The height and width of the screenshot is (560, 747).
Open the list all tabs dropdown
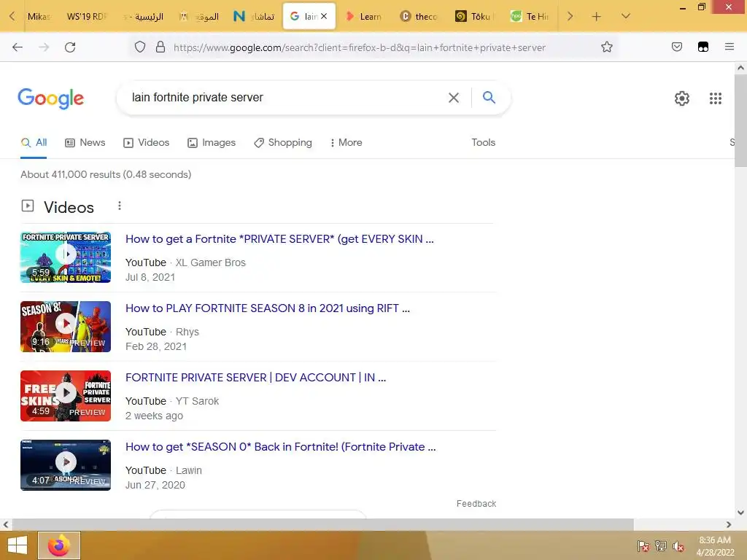tap(626, 17)
